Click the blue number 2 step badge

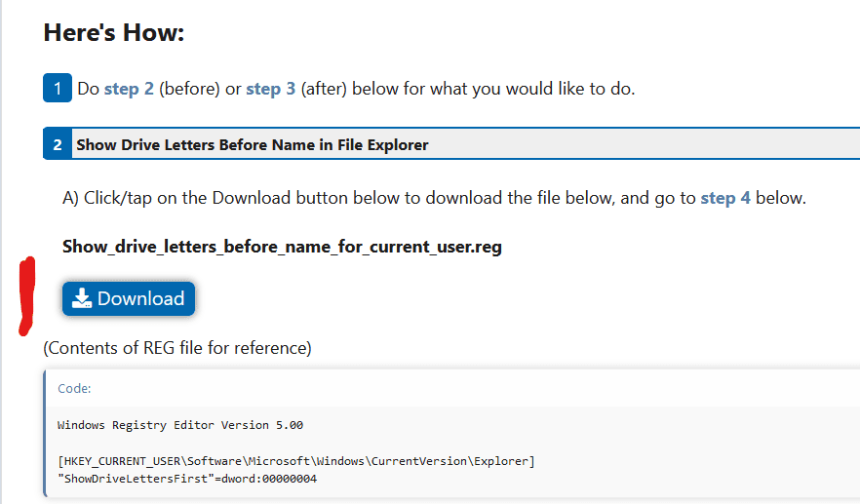(x=58, y=144)
